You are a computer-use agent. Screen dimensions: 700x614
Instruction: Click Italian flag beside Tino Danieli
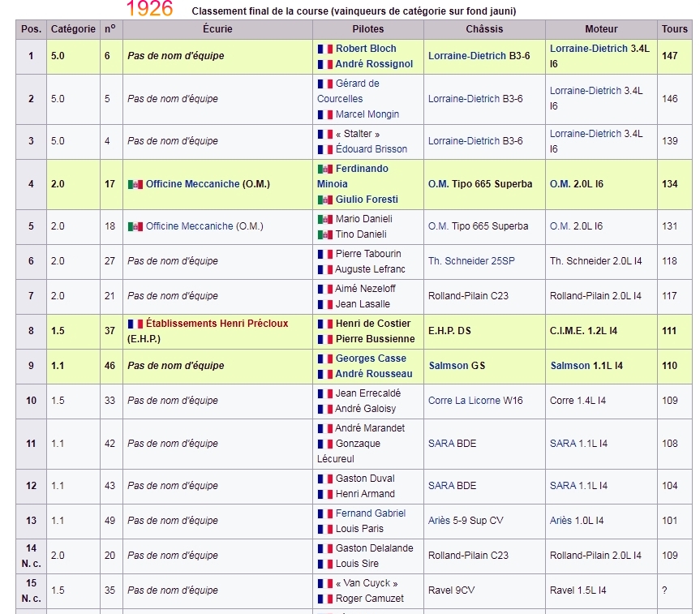coord(325,235)
